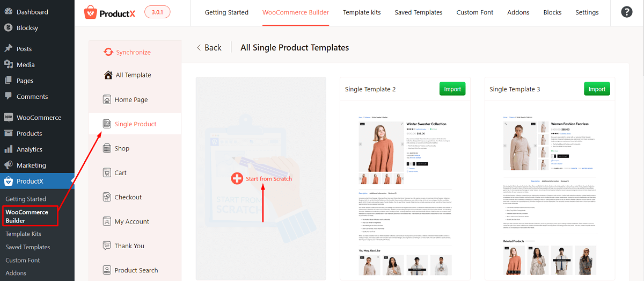Import Single Template 3
The width and height of the screenshot is (644, 281).
(x=597, y=89)
